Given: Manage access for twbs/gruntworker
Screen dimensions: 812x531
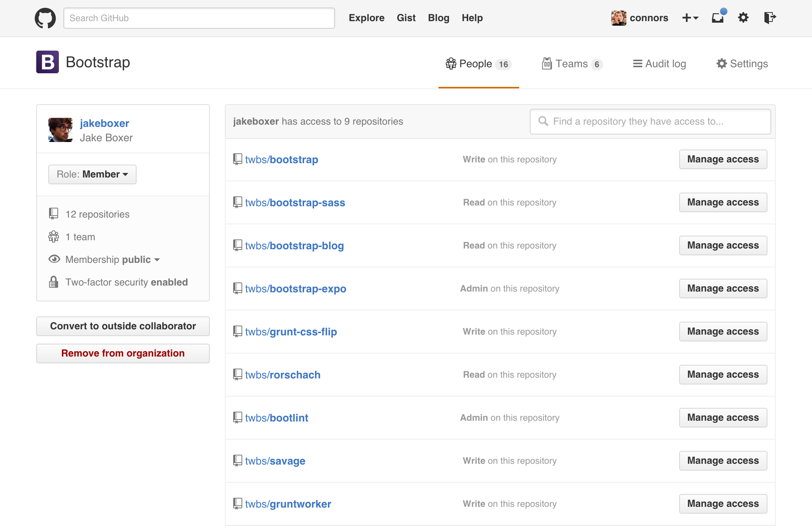Looking at the screenshot, I should coord(723,503).
